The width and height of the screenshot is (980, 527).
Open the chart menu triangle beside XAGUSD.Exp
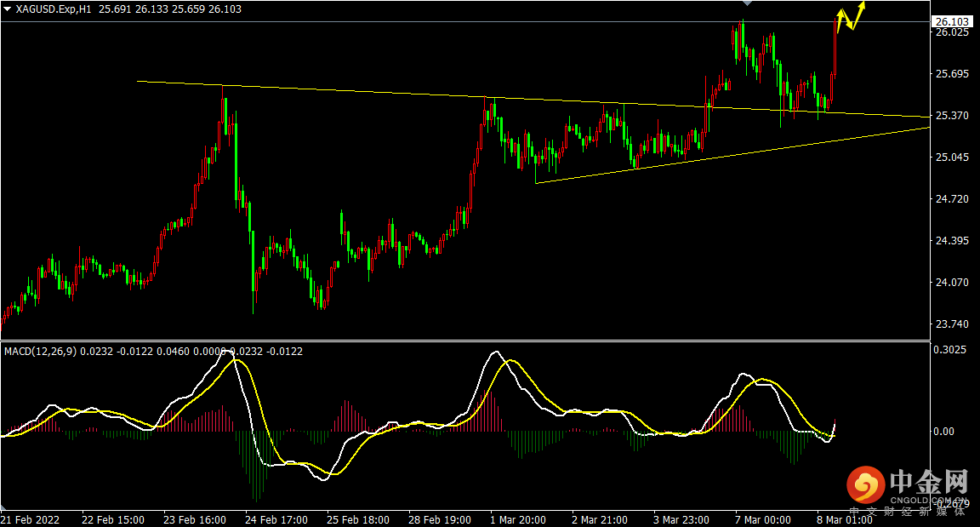pos(8,9)
